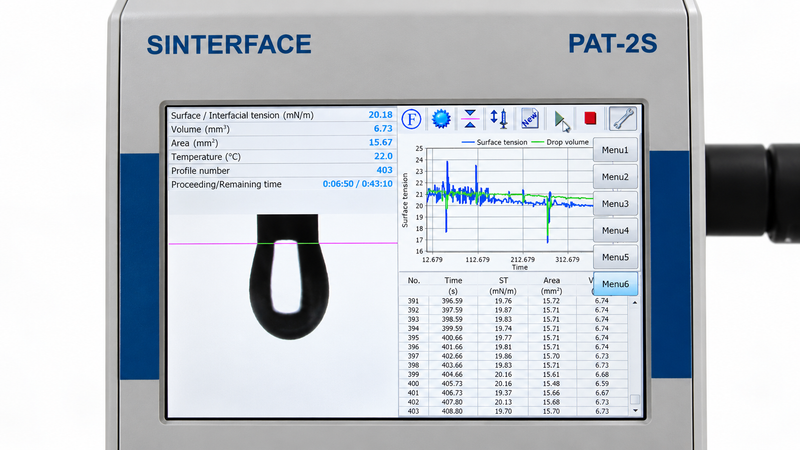
Task: Click the time value 0:06:50 / 0:43:10
Action: 358,184
